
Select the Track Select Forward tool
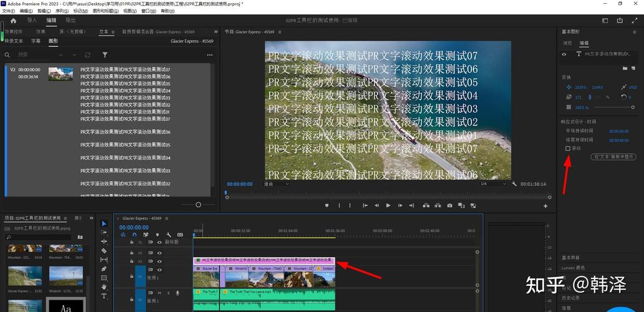(x=104, y=233)
